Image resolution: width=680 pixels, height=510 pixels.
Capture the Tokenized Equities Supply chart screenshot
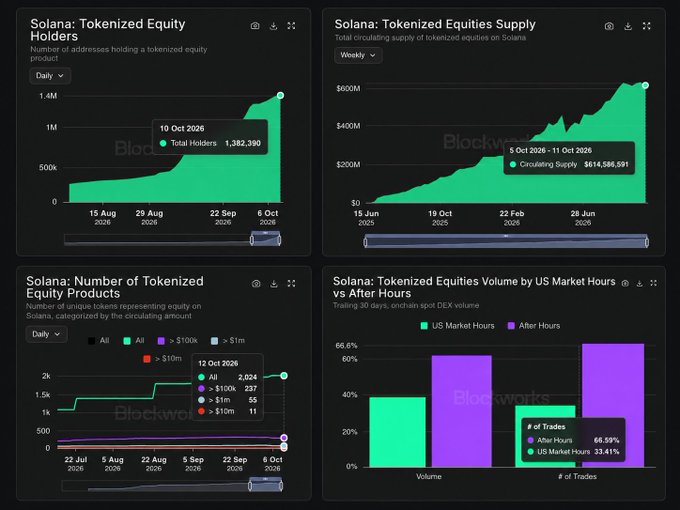609,26
